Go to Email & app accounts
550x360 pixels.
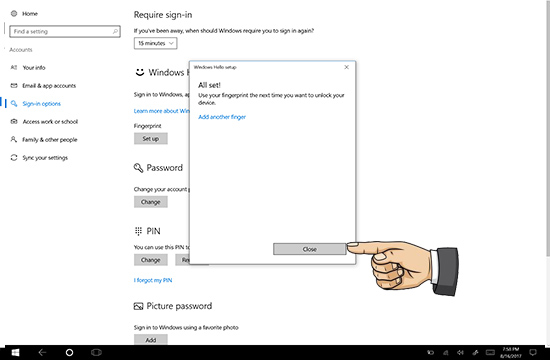[x=49, y=86]
